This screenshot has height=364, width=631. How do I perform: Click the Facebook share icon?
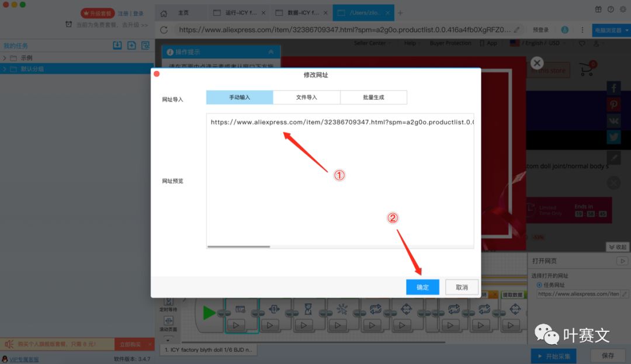point(613,88)
